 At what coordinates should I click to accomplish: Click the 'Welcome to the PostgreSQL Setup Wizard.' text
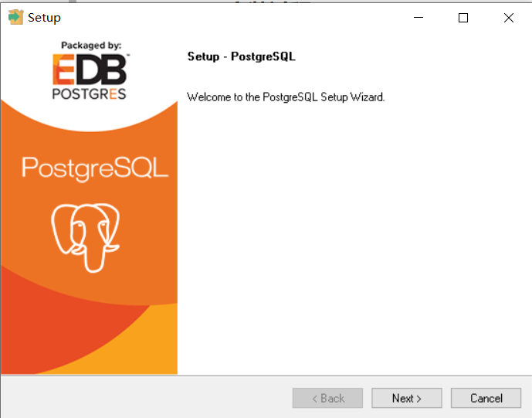[x=286, y=97]
